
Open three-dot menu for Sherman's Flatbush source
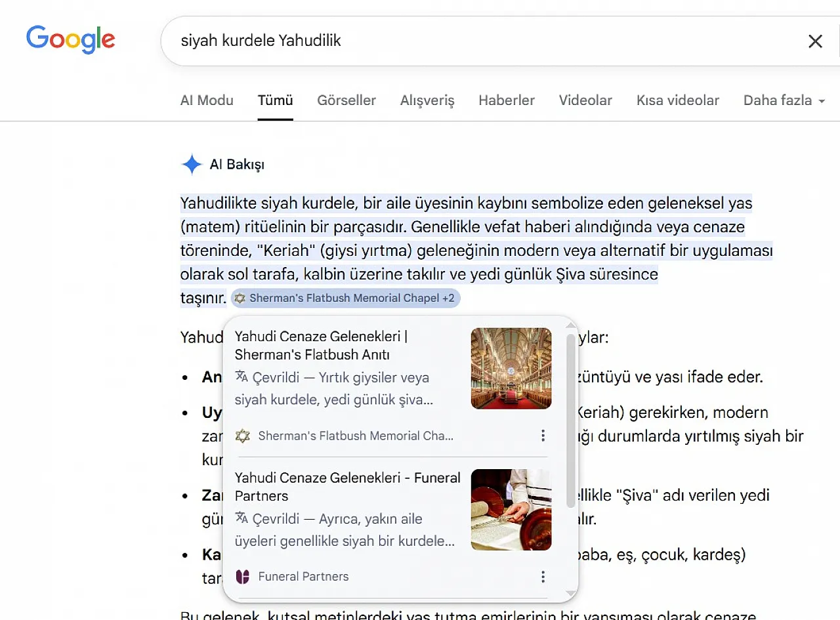(543, 436)
